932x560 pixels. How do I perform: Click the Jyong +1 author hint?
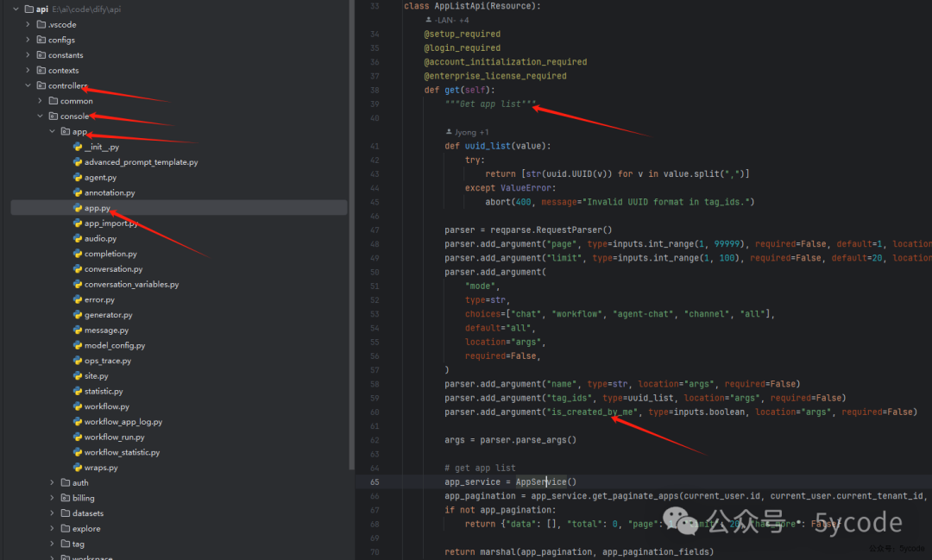[466, 132]
